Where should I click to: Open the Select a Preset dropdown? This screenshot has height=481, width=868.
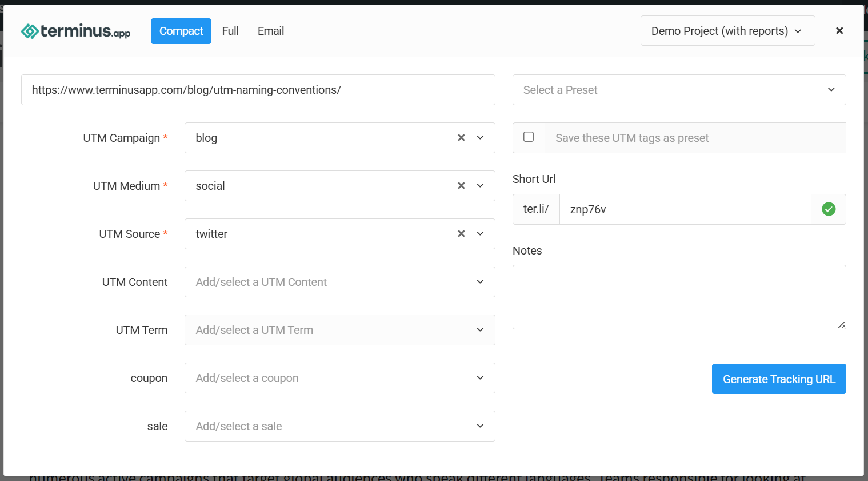point(679,90)
